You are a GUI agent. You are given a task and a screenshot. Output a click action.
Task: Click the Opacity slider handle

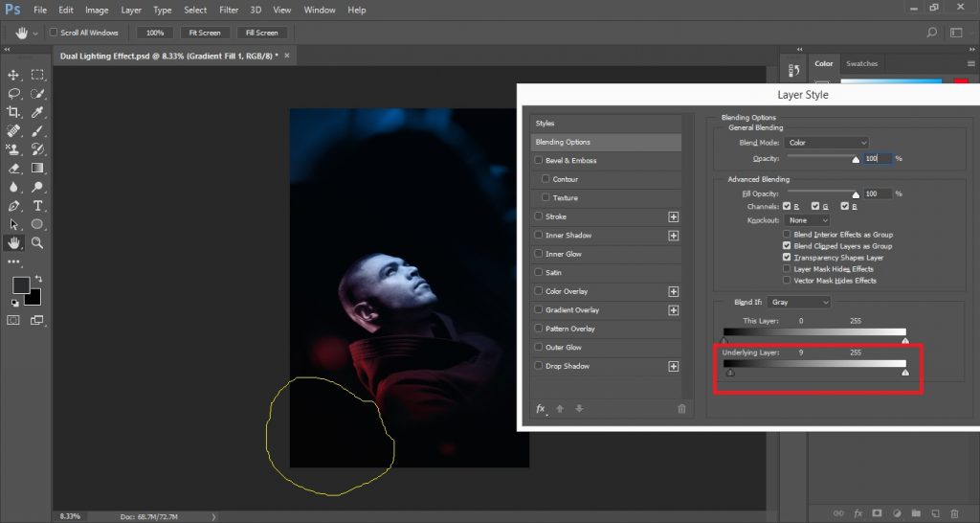coord(856,160)
